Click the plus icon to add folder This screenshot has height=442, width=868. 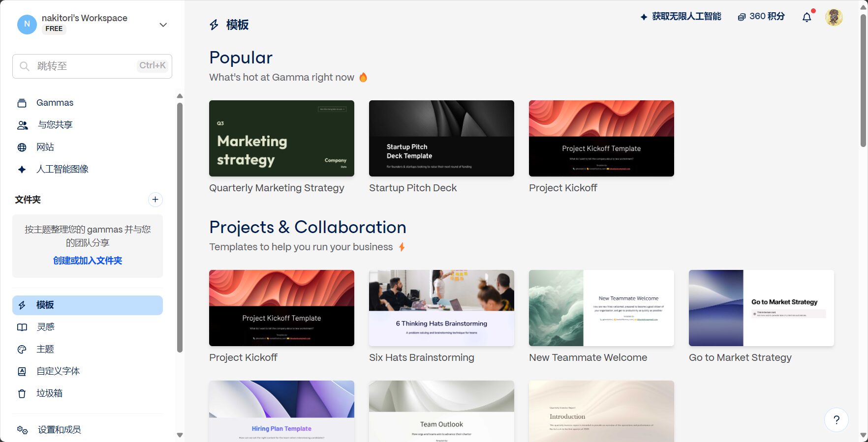coord(155,200)
